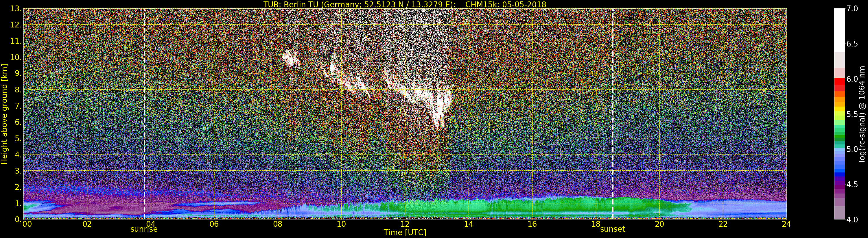Click the colorbar value '4.0'
Screen dimensions: 868x238
point(852,220)
